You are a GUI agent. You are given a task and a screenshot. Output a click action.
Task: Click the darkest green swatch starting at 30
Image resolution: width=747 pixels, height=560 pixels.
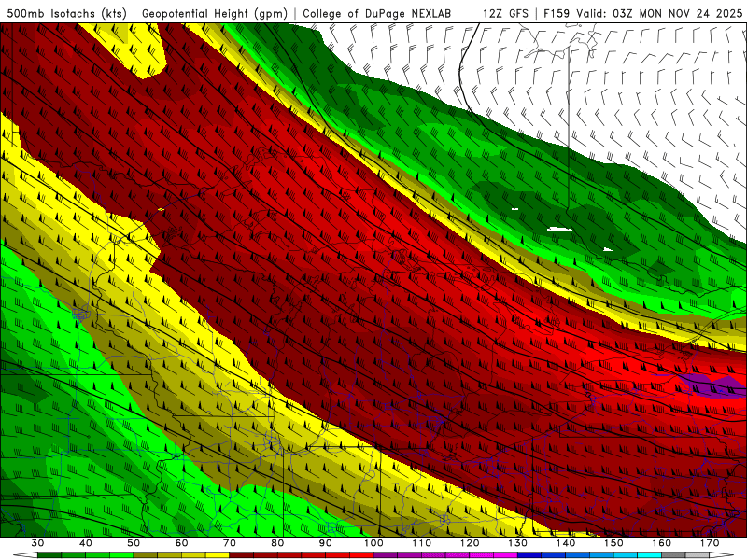point(49,555)
